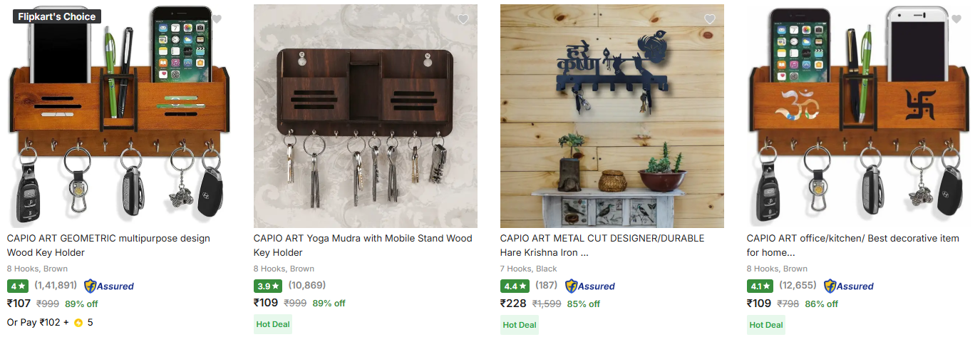Viewport: 980px width, 347px height.
Task: Open CAPIO ART GEOMETRIC multipurpose design title
Action: 108,245
